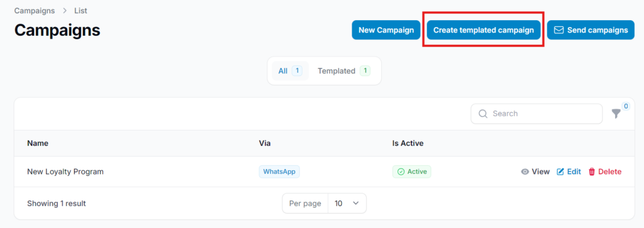Click the red trash delete icon
This screenshot has width=644, height=228.
(x=592, y=172)
